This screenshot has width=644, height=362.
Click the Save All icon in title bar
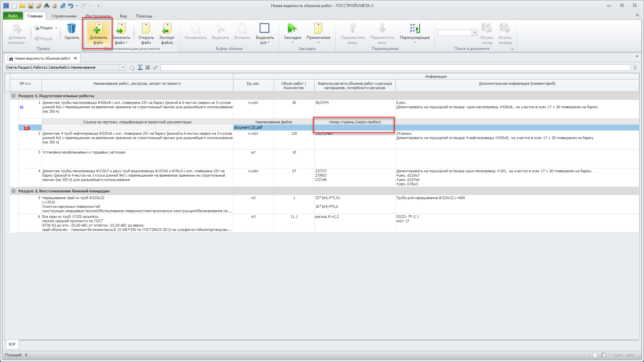coord(39,6)
